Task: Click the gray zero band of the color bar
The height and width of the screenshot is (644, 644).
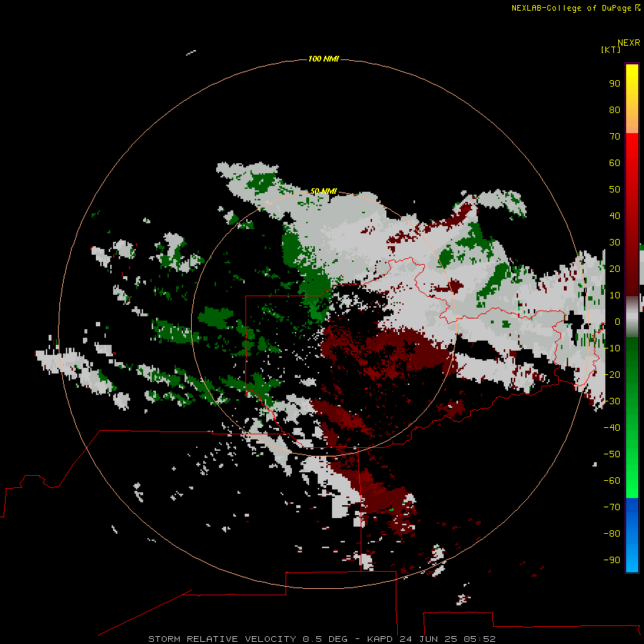Action: tap(632, 317)
